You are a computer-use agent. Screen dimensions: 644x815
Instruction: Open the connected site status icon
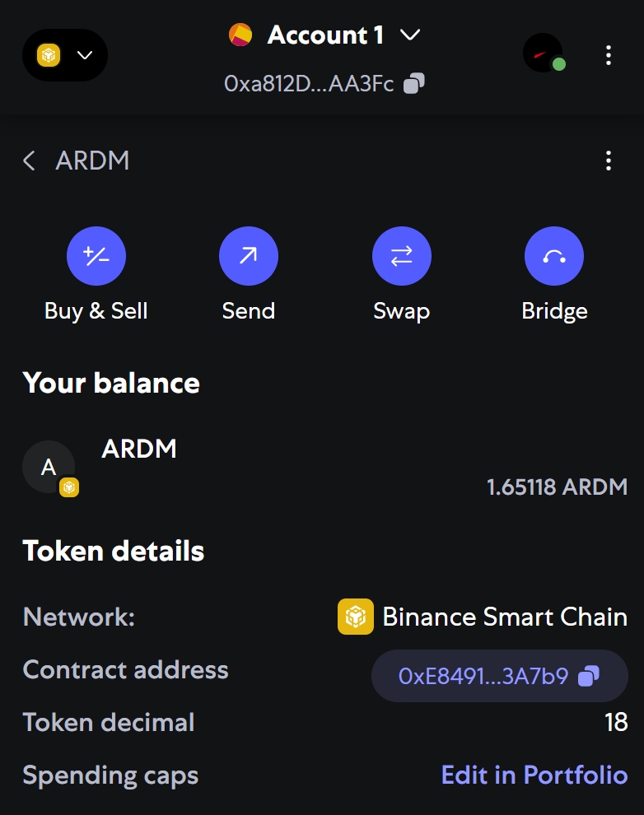(x=544, y=54)
